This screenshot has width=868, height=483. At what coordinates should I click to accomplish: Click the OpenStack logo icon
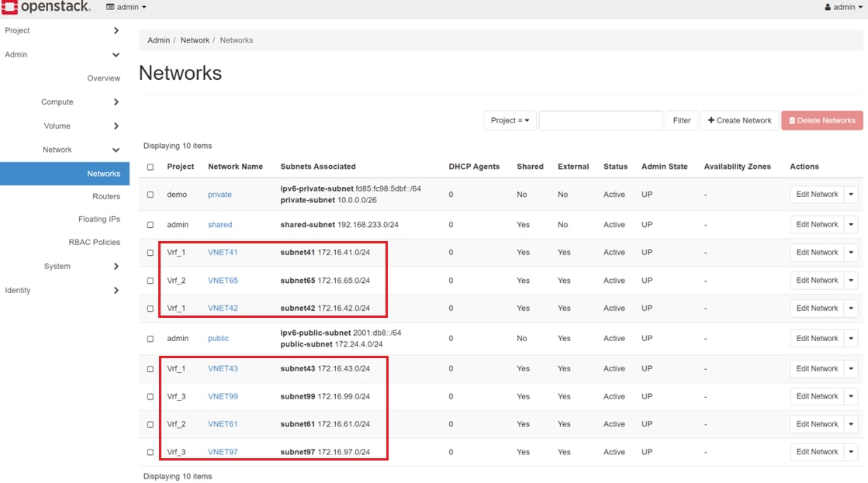(9, 7)
